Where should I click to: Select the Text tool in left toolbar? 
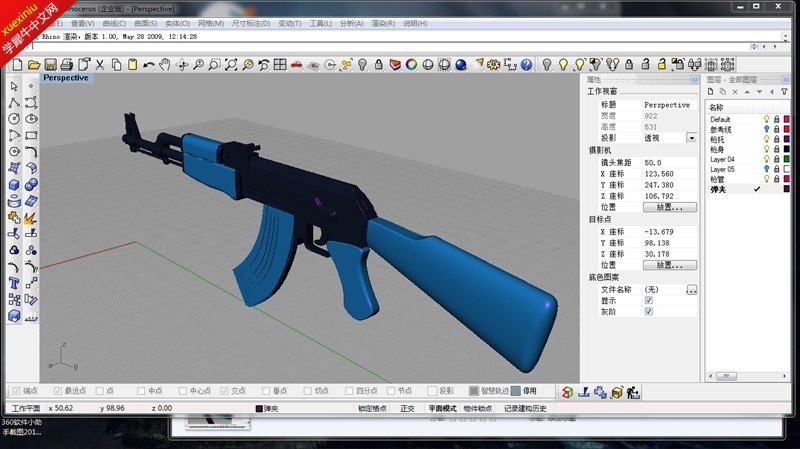pyautogui.click(x=14, y=283)
